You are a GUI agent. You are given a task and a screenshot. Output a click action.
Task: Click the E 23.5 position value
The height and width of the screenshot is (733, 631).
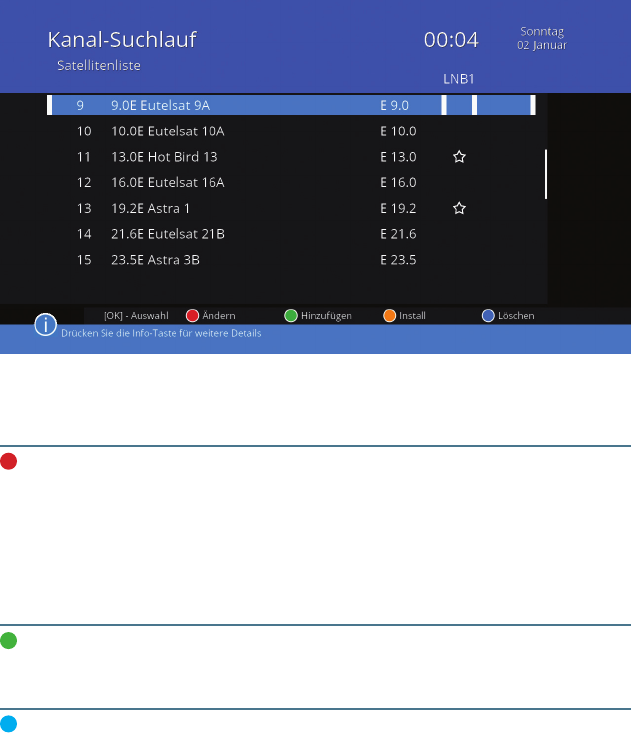coord(398,260)
